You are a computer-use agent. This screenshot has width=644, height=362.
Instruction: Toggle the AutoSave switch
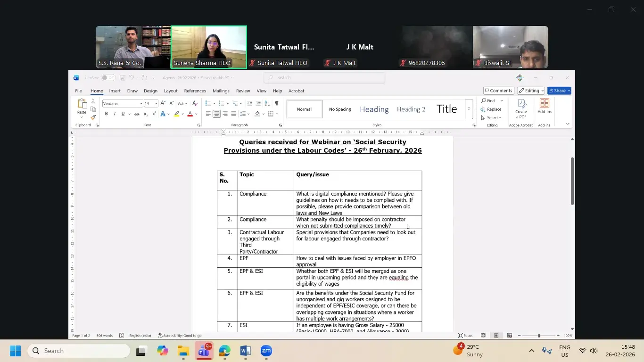click(108, 78)
